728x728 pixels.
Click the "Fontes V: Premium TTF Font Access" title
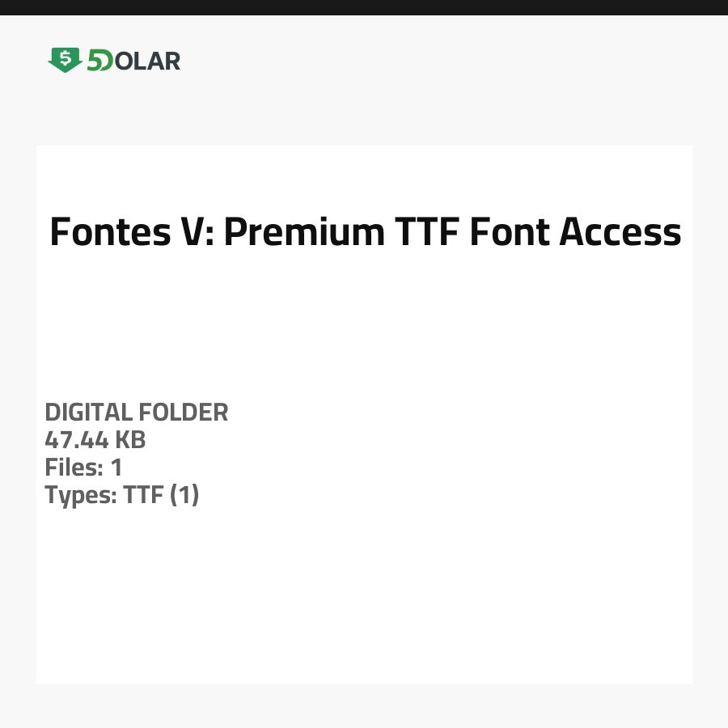click(x=365, y=233)
